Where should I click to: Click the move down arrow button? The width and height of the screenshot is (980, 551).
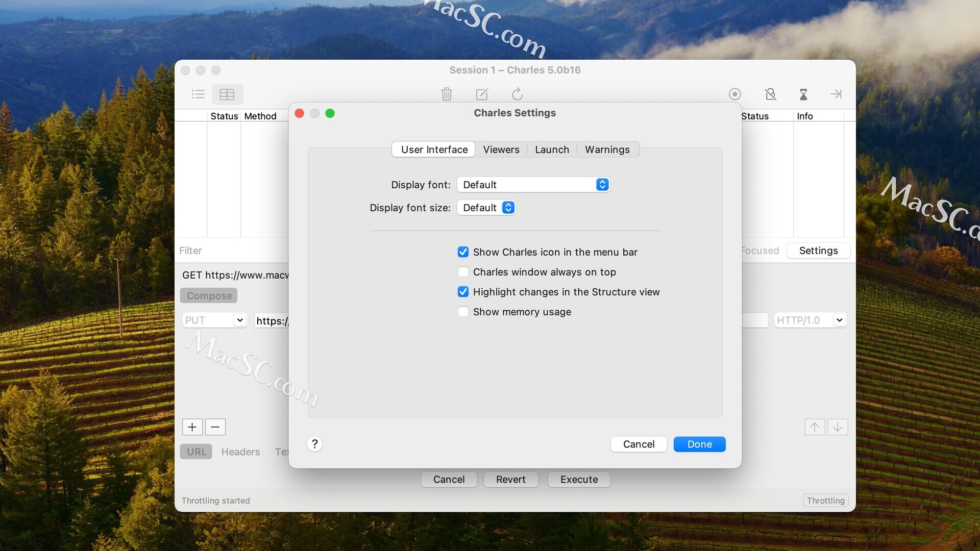[838, 427]
